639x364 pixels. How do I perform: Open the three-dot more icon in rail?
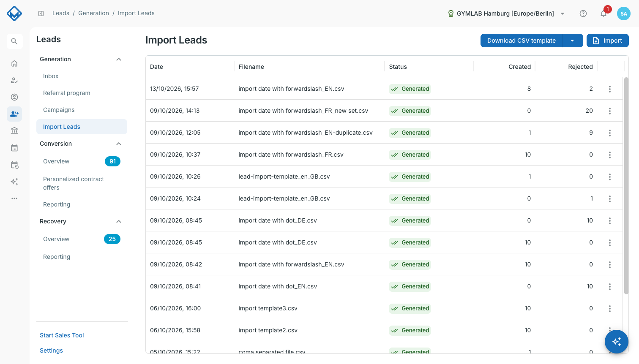coord(14,198)
